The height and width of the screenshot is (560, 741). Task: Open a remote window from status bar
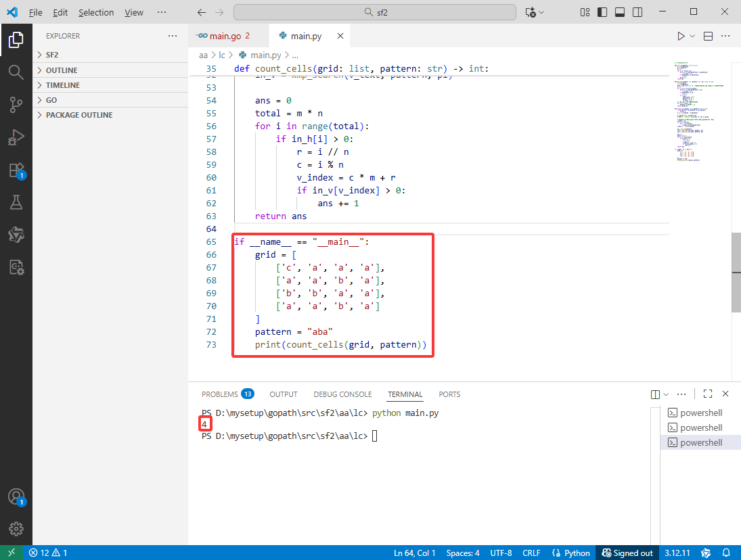pos(12,553)
